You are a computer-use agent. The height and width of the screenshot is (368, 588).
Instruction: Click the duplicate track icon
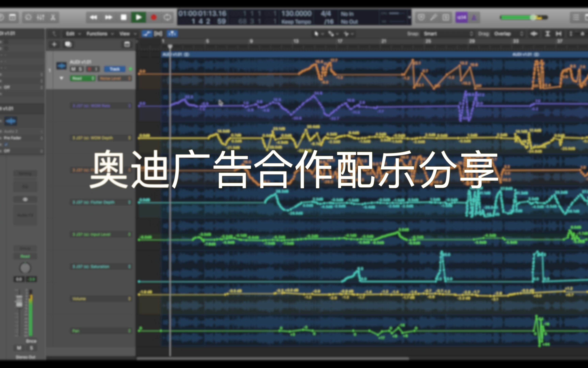pos(68,44)
